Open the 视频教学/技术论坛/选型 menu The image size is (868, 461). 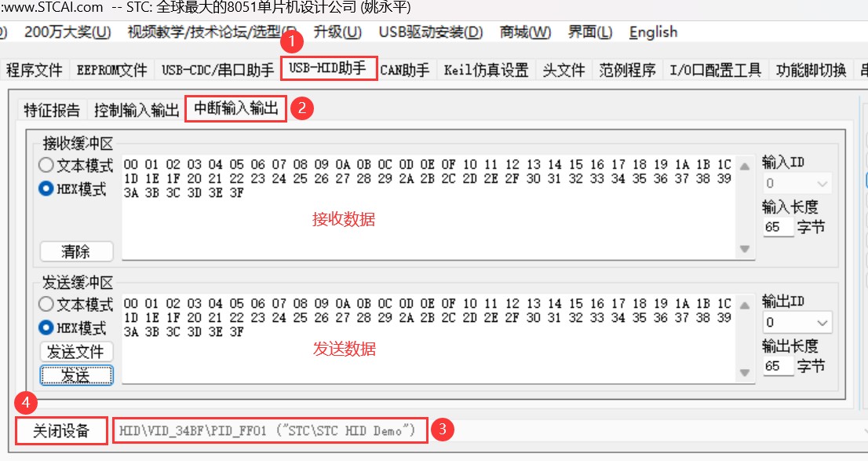pyautogui.click(x=211, y=32)
